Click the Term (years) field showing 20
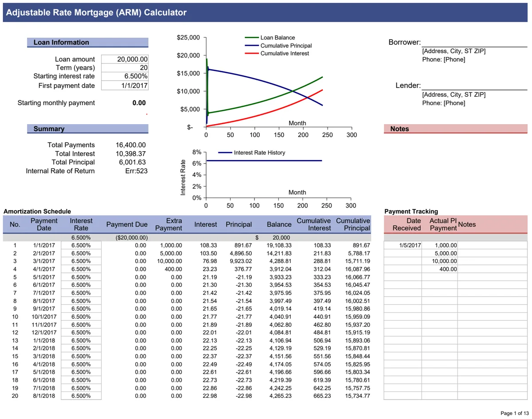532x419 pixels. click(125, 68)
